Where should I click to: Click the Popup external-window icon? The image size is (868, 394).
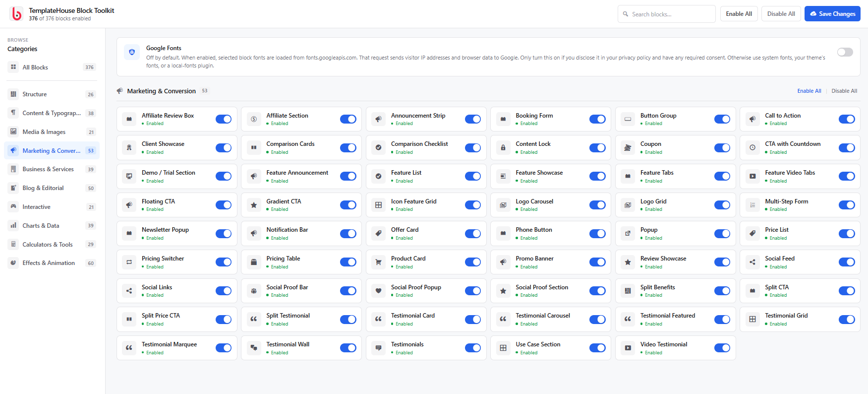pos(628,233)
